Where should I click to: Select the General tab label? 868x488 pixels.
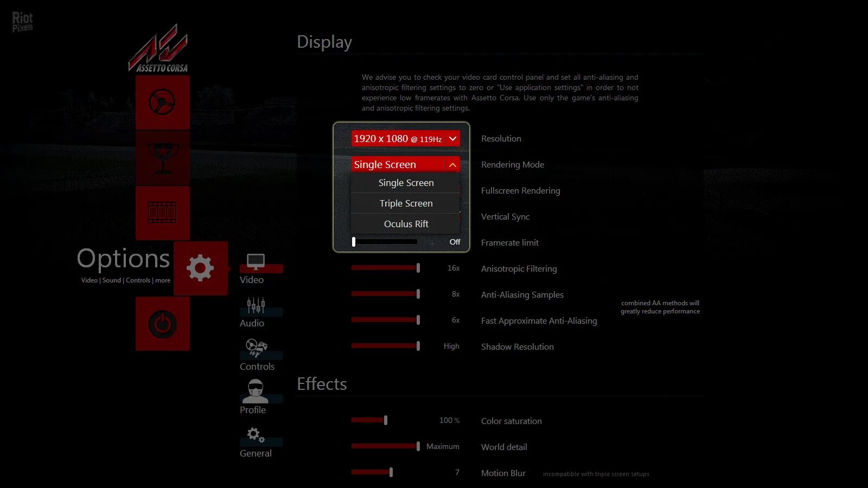tap(256, 453)
